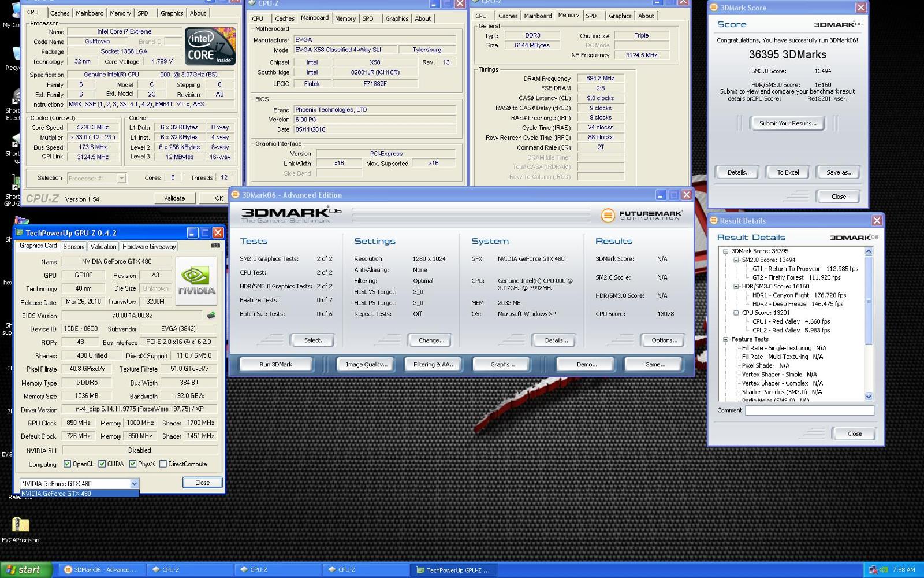Click the Result Details scrollbar down arrow
Image resolution: width=924 pixels, height=578 pixels.
869,397
